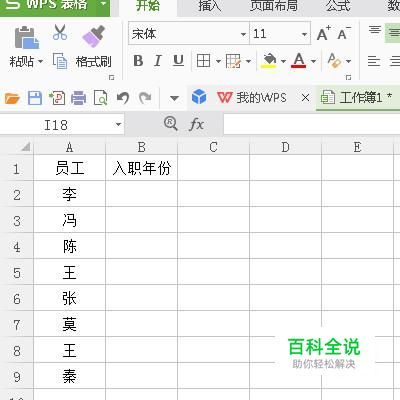The height and width of the screenshot is (400, 400).
Task: Select cell containing 入职年份
Action: pyautogui.click(x=142, y=168)
